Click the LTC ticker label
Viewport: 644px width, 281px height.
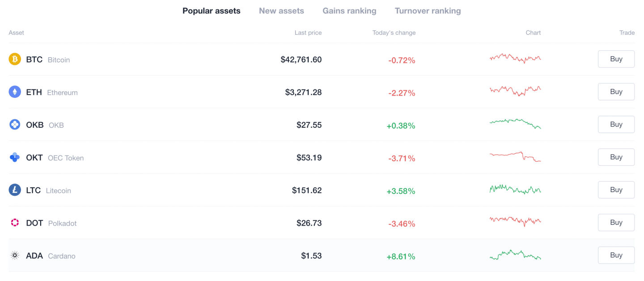click(x=34, y=190)
